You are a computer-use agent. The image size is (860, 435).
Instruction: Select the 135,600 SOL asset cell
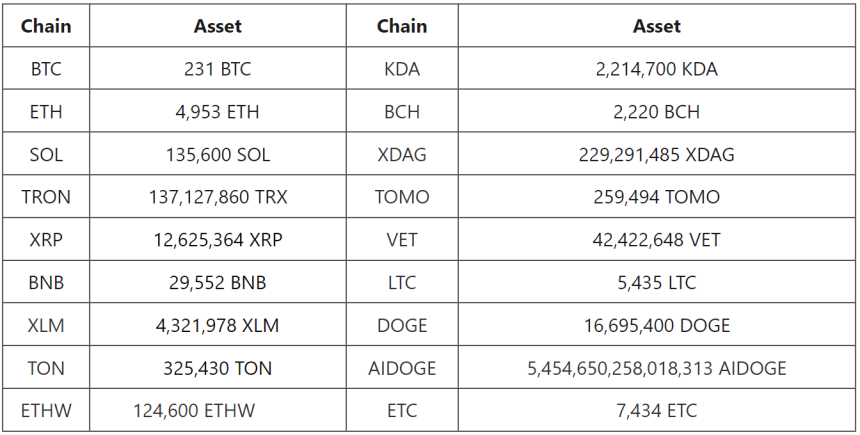pyautogui.click(x=217, y=155)
